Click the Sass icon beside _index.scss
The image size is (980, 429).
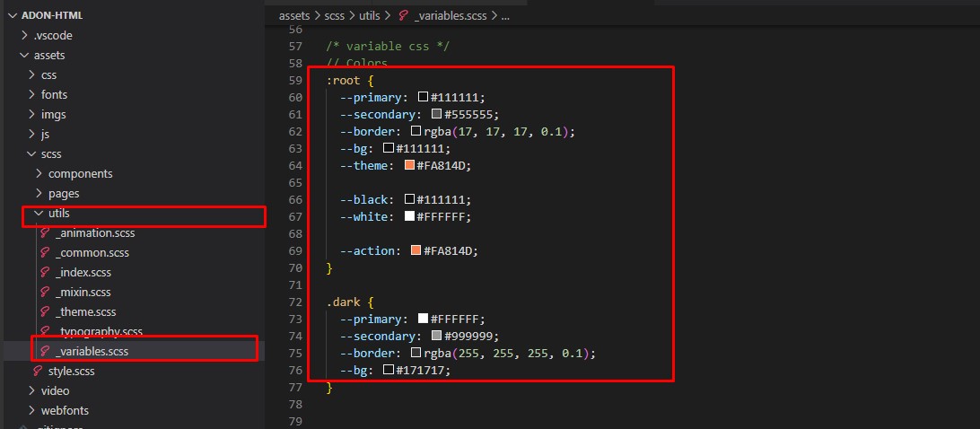[x=45, y=272]
